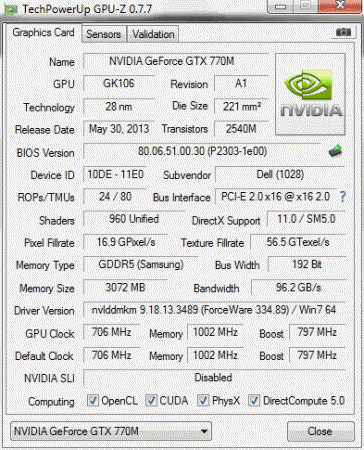Click the NVIDIA SLI Disabled field
364x450 pixels.
(x=214, y=378)
